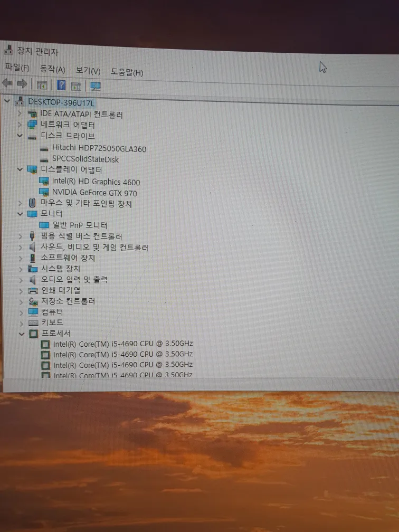This screenshot has height=532, width=399.
Task: Click the computer icon beside DESKTOP-396U17L
Action: (x=20, y=101)
